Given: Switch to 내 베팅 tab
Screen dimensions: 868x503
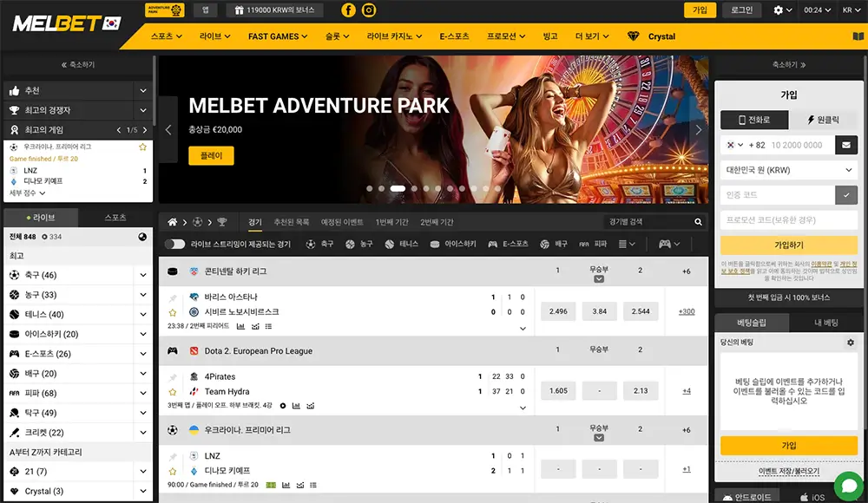Looking at the screenshot, I should (x=826, y=323).
